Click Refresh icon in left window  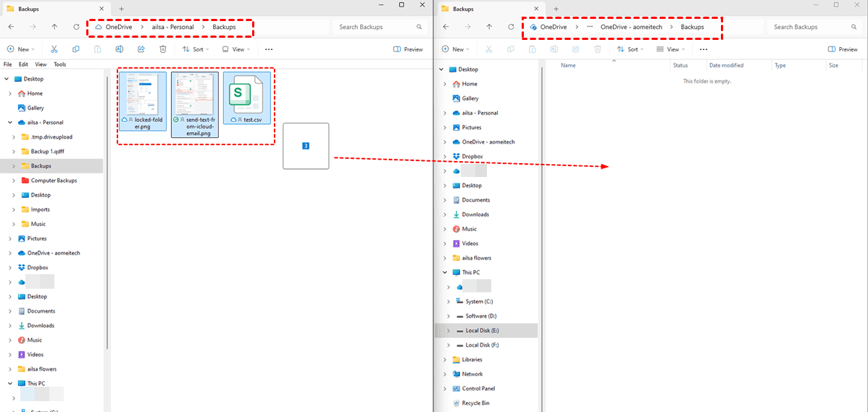pos(76,27)
